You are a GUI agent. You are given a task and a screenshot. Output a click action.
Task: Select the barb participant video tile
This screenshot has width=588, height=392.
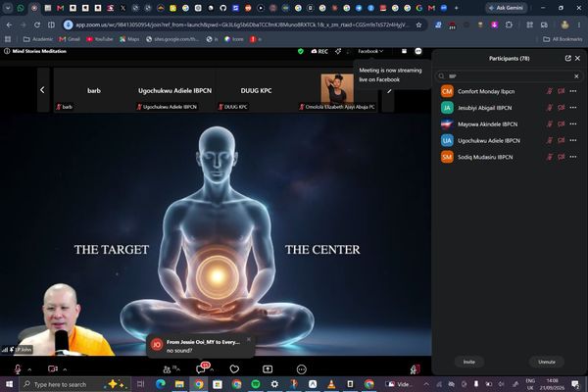click(x=94, y=90)
